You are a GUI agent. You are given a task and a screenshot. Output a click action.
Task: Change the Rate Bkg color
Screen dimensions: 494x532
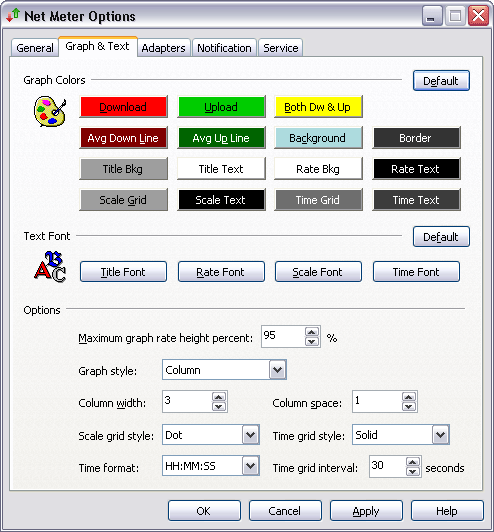pyautogui.click(x=318, y=169)
